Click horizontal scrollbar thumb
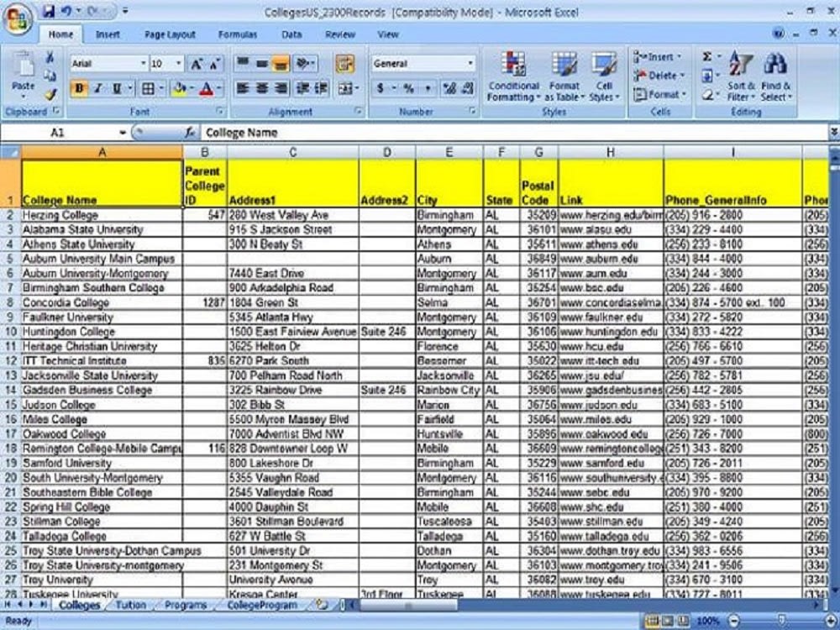This screenshot has width=840, height=630. (408, 605)
